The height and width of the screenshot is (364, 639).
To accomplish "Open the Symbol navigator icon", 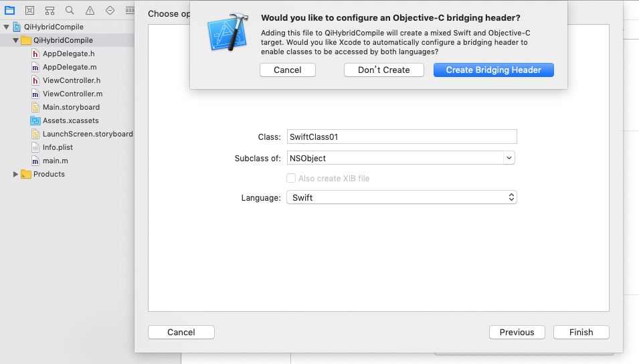I will pyautogui.click(x=50, y=10).
